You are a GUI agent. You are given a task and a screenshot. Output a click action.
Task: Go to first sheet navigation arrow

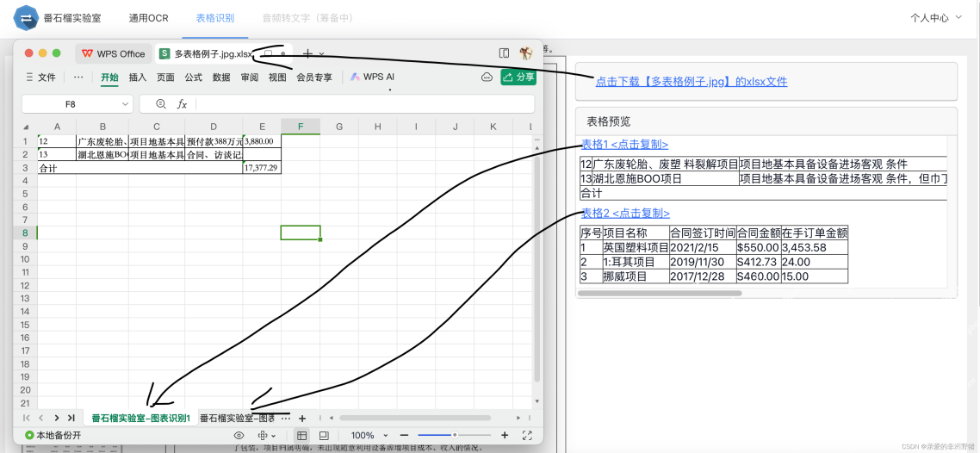26,418
